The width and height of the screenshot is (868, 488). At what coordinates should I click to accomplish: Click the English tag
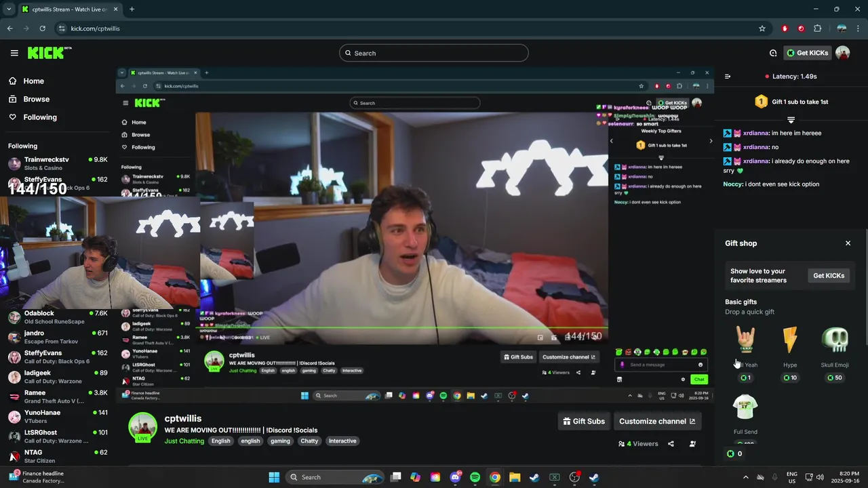(220, 441)
